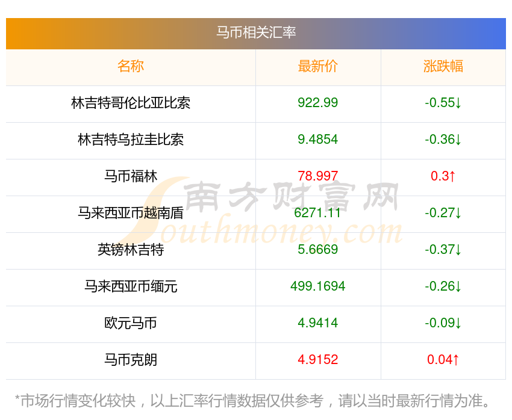The image size is (512, 420).
Task: Click the 涨跌幅 column header
Action: tap(443, 66)
